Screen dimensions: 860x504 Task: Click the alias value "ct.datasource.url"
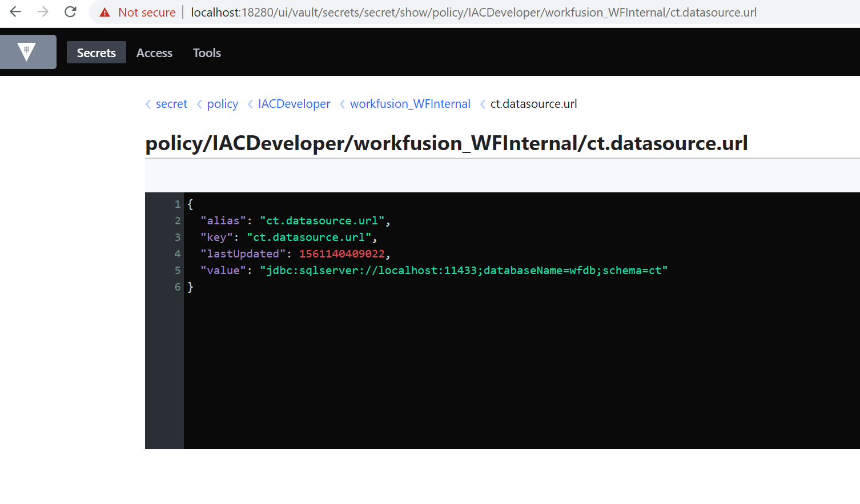322,221
